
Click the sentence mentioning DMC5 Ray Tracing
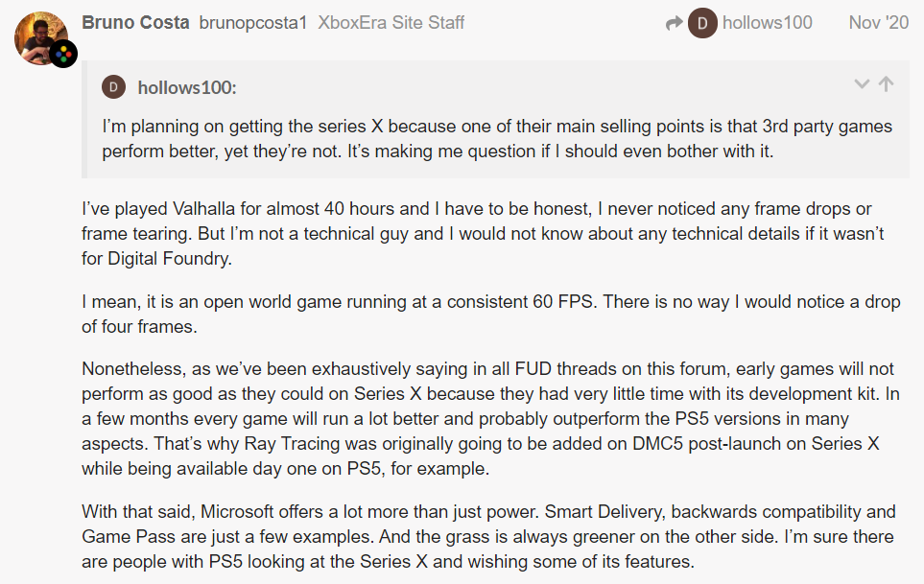(481, 456)
